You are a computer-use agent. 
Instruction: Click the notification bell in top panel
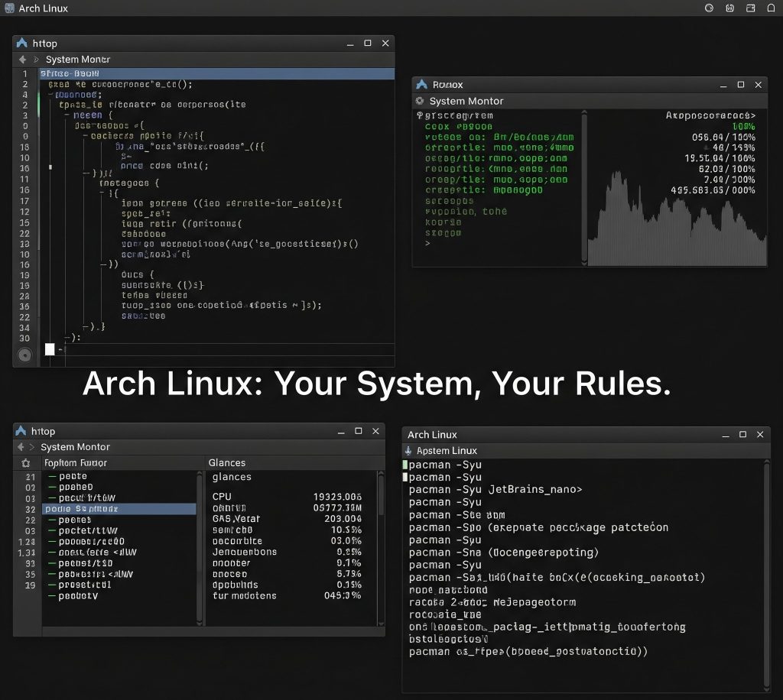tap(771, 8)
